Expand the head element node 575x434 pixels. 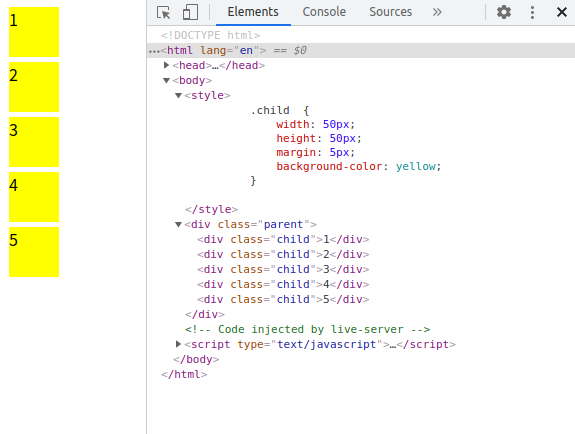click(166, 65)
